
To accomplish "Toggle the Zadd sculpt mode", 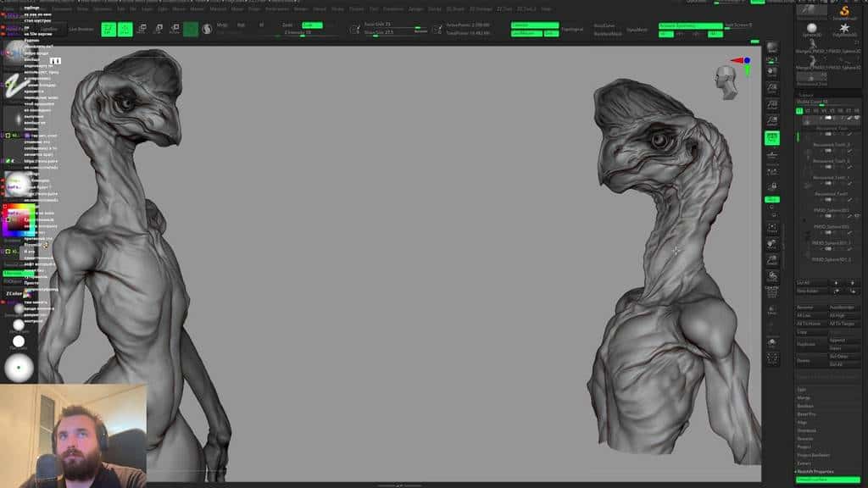I will 287,25.
